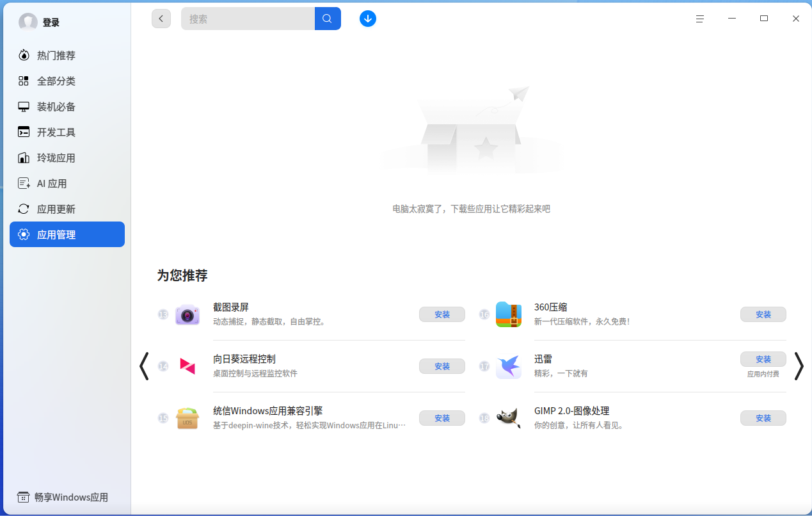Click the monitor icon beside 装机必备
Screen dimensions: 812x516
pyautogui.click(x=24, y=107)
